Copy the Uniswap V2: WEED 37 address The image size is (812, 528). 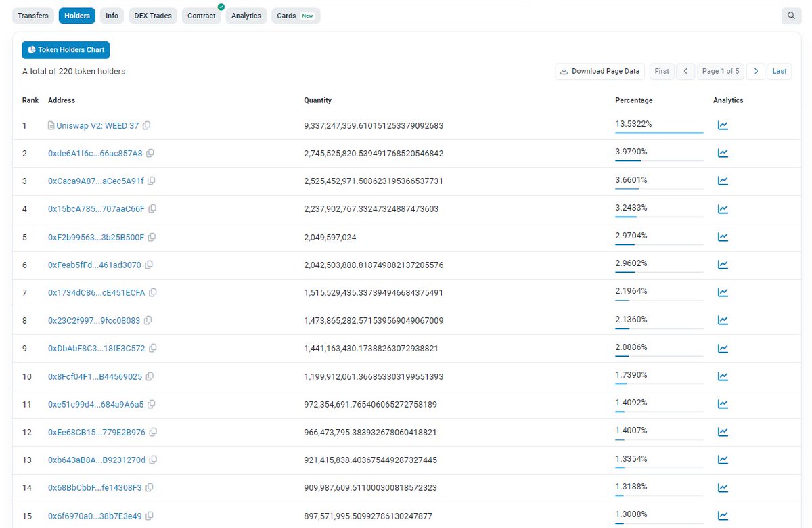tap(146, 125)
